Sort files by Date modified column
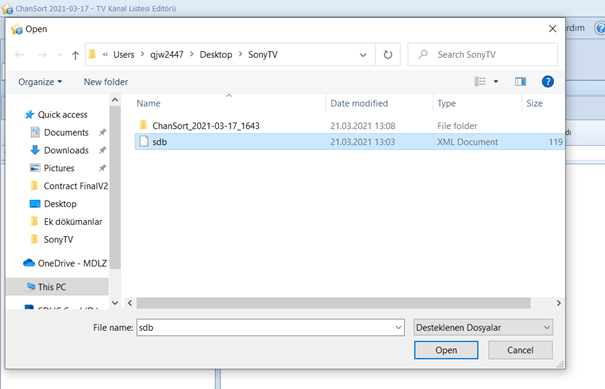This screenshot has width=605, height=389. pos(359,103)
